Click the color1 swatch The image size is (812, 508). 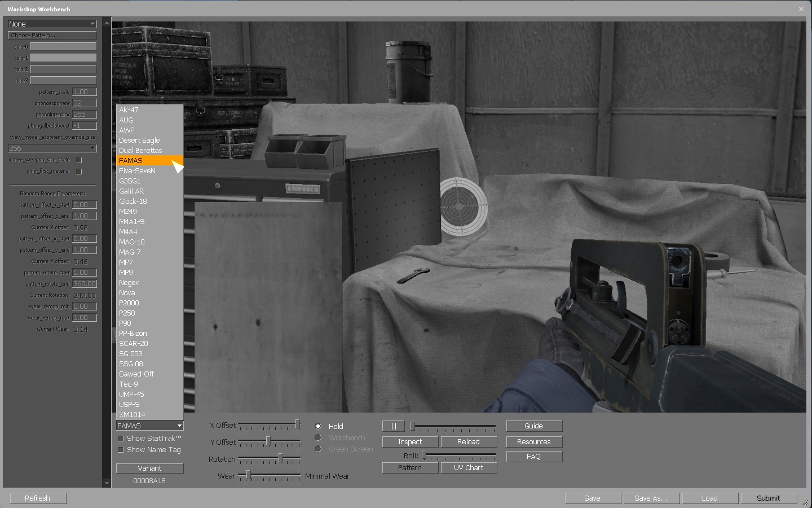[63, 58]
